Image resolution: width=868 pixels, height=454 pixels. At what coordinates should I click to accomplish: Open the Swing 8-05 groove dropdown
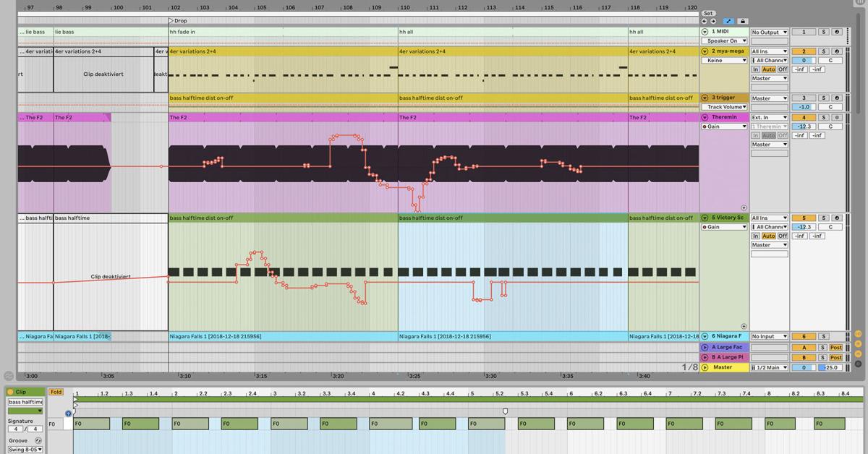tap(25, 449)
